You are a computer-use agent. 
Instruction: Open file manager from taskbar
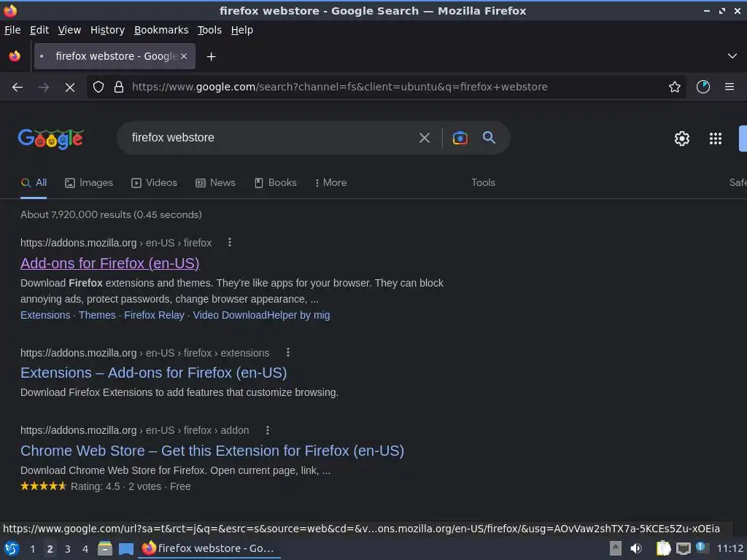(x=105, y=549)
